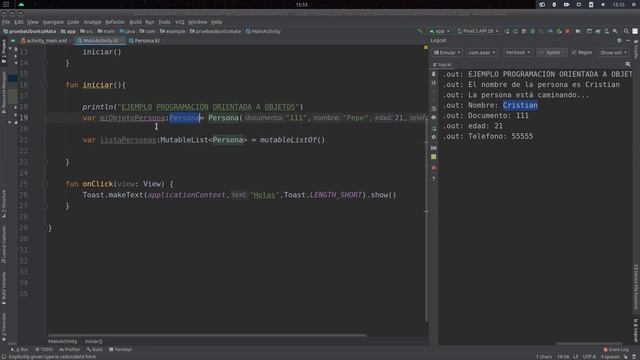The image size is (640, 360).
Task: Click the print icon in Logcat sidebar
Action: pyautogui.click(x=433, y=118)
